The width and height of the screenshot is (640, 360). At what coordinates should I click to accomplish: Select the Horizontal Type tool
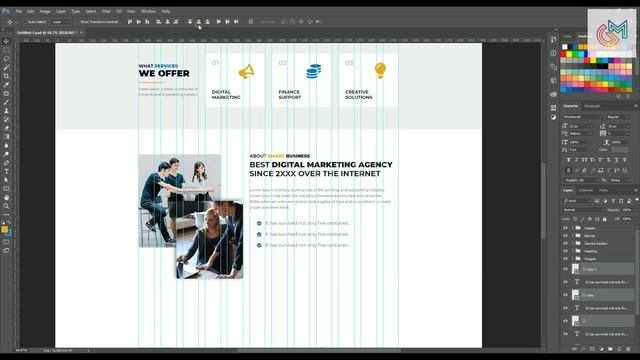pyautogui.click(x=6, y=171)
